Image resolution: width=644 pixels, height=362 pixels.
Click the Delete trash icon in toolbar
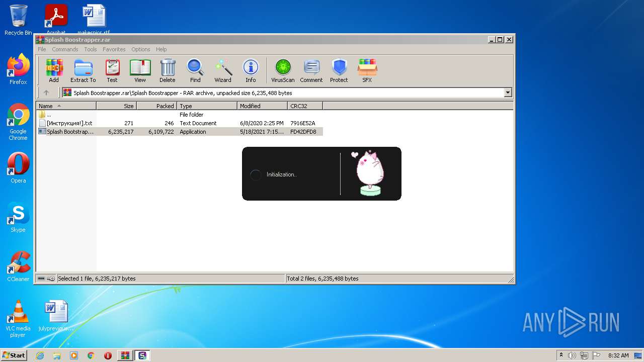point(168,70)
